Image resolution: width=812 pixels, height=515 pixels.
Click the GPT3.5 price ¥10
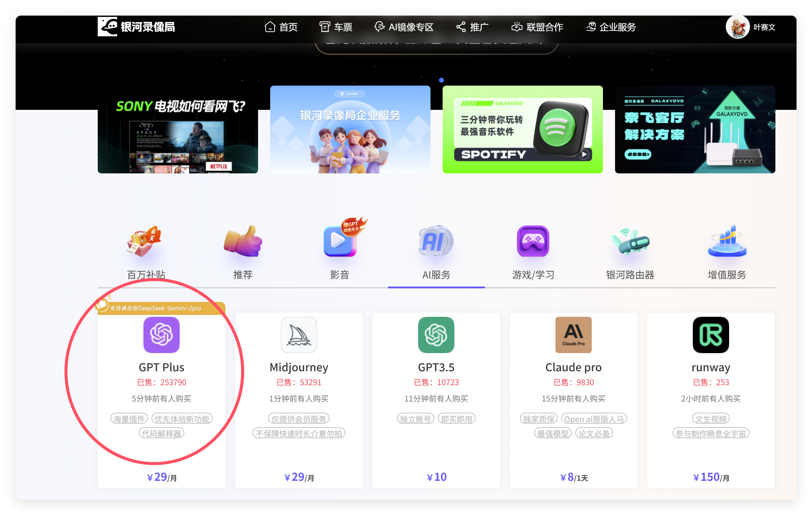tap(436, 477)
